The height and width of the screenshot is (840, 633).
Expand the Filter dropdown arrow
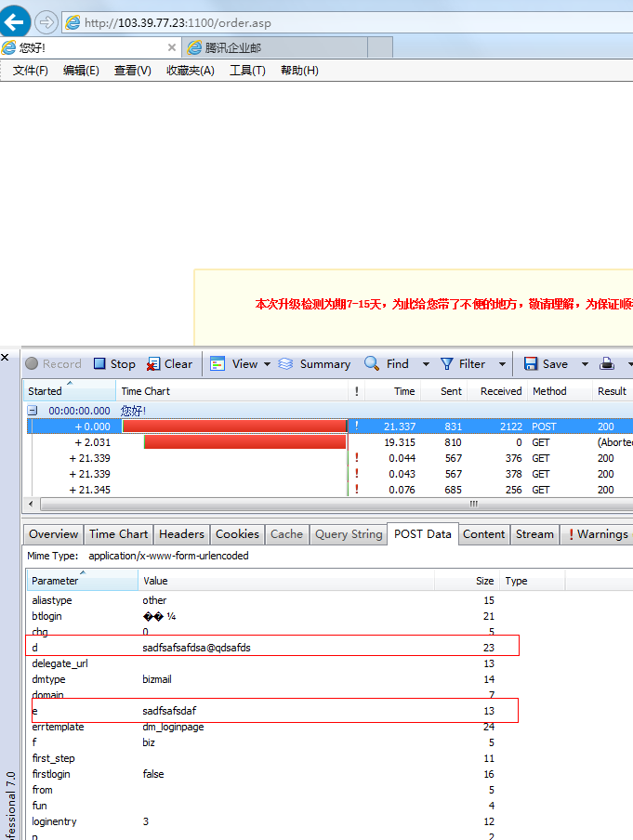[x=502, y=364]
